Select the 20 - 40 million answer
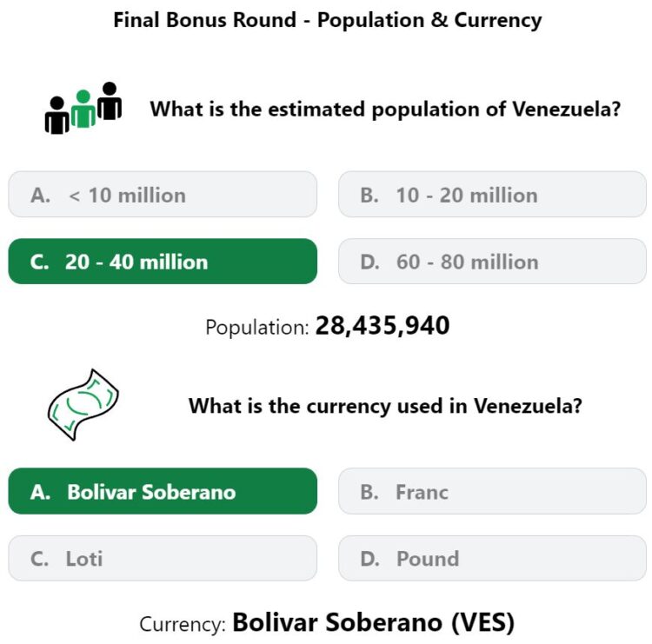 point(163,262)
